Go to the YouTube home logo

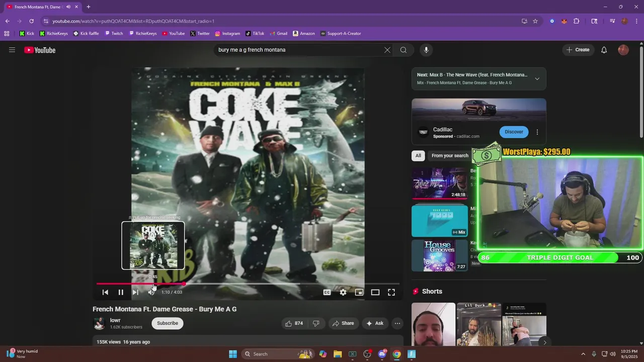tap(40, 50)
